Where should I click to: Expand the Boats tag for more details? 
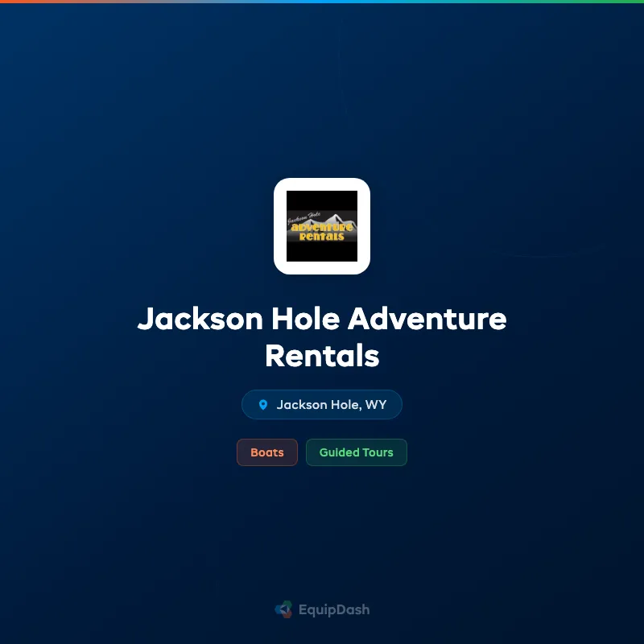tap(266, 452)
